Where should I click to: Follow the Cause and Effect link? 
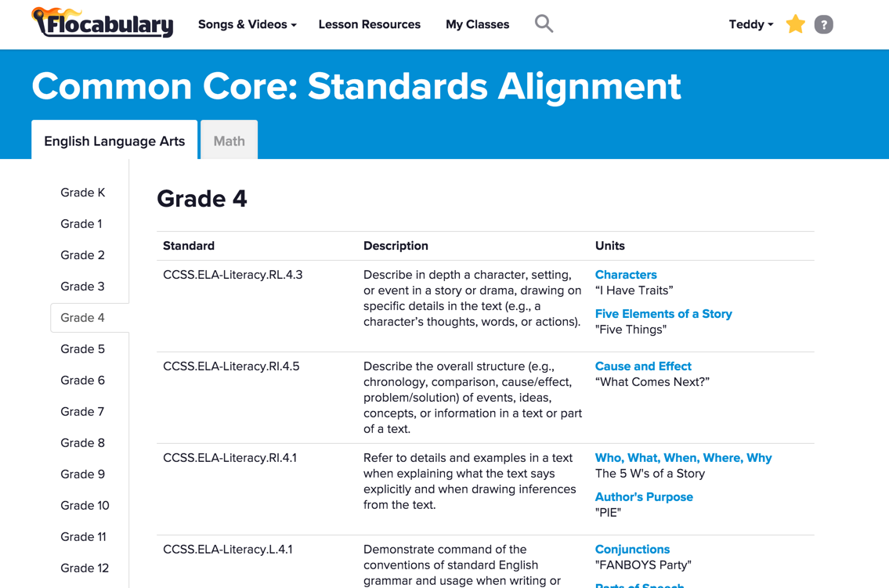[643, 366]
